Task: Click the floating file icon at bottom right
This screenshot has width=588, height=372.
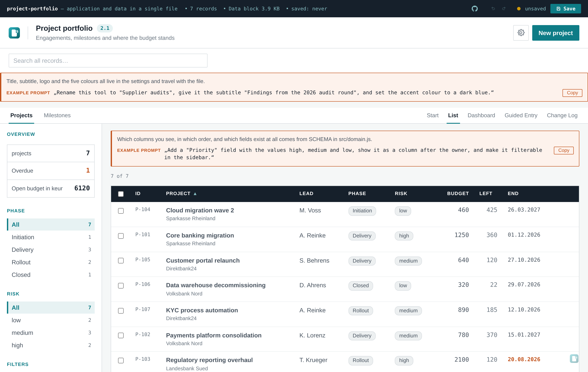Action: pos(574,359)
